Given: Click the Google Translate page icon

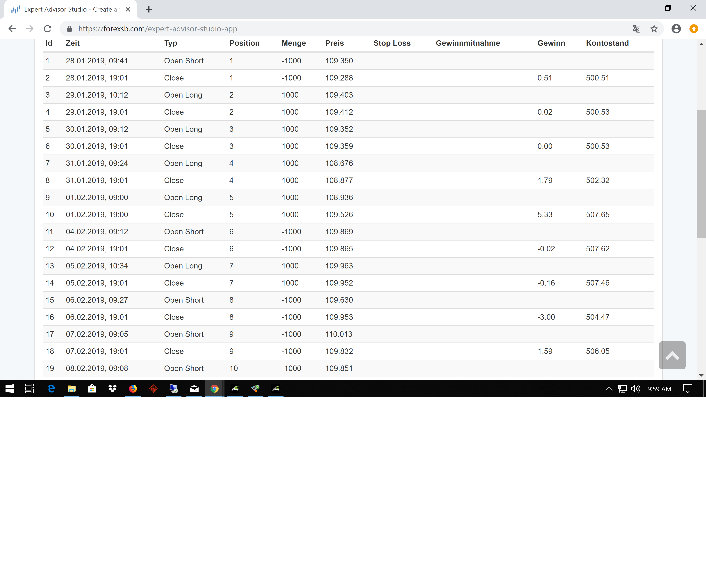Looking at the screenshot, I should coord(636,29).
